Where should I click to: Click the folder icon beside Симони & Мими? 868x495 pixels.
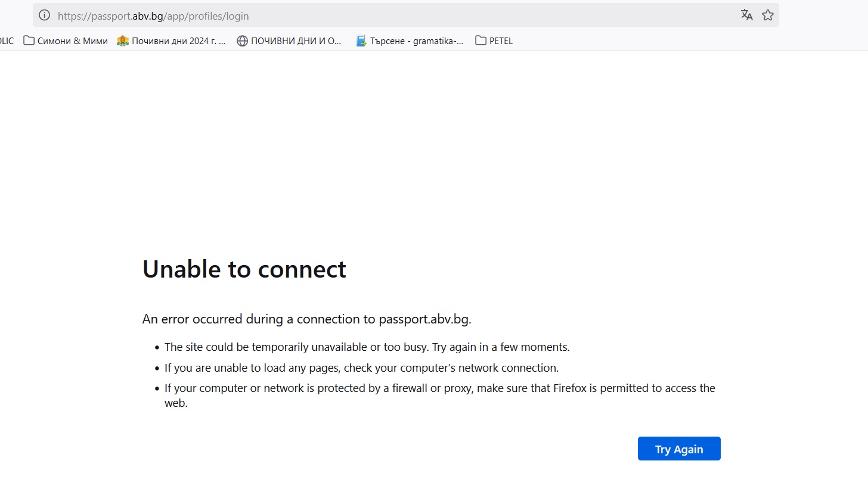click(x=29, y=41)
